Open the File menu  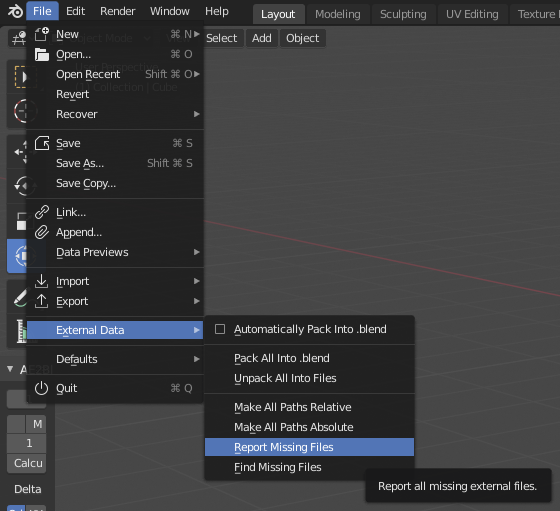coord(42,11)
